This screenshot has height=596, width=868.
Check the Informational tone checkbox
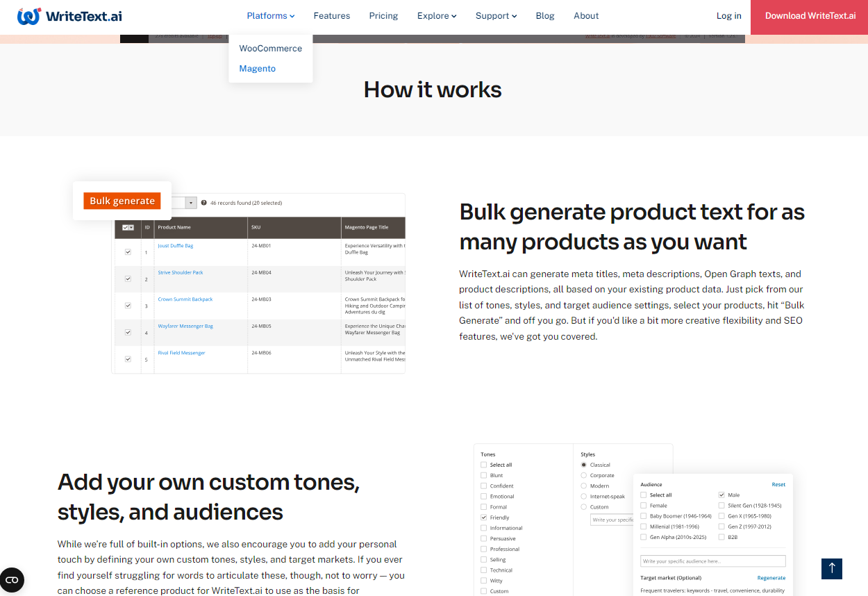click(483, 528)
